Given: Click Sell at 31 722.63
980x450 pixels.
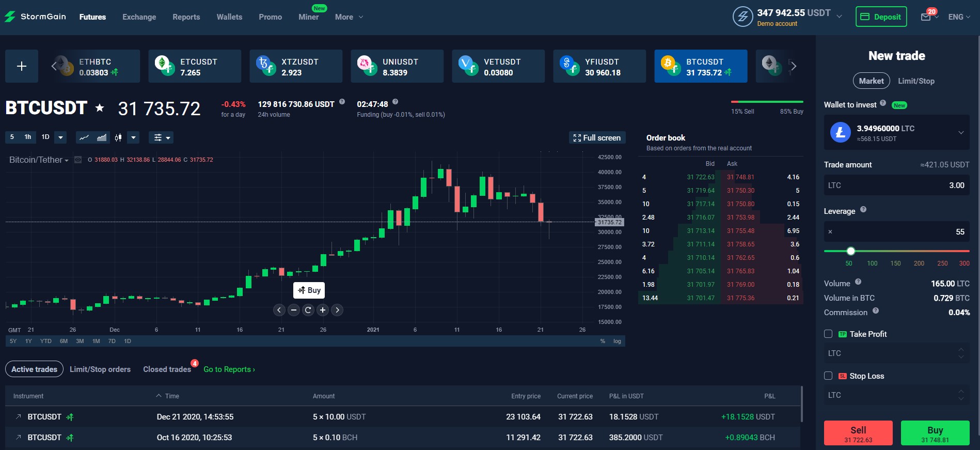Looking at the screenshot, I should 858,433.
